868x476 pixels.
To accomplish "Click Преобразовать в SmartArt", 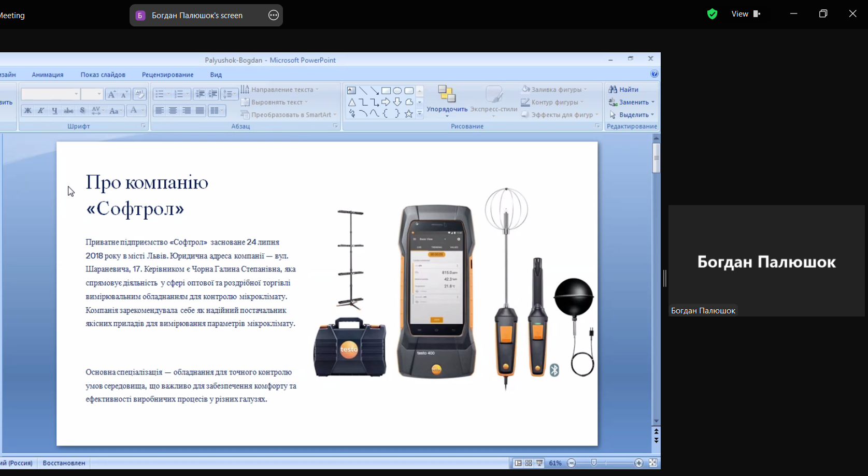I will 289,114.
